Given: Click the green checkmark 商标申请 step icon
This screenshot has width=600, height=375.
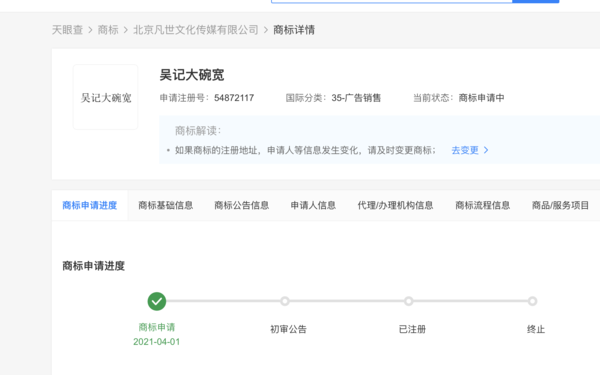Looking at the screenshot, I should (157, 301).
